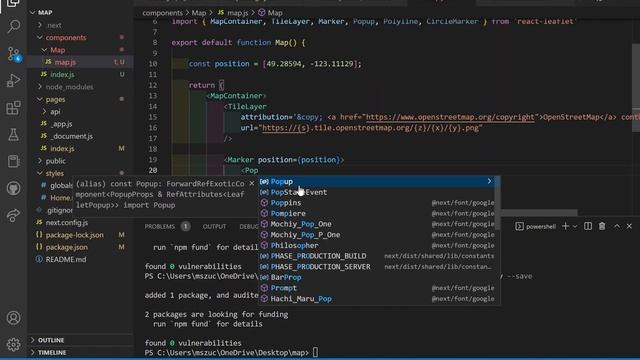Open the Run and Debug view
Screen dimensions: 640x360
13,81
